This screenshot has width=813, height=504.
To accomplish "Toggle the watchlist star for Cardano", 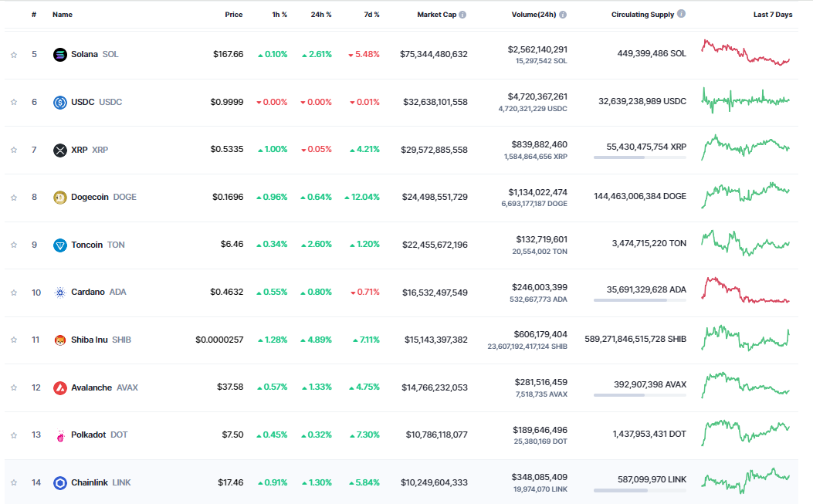I will [13, 292].
